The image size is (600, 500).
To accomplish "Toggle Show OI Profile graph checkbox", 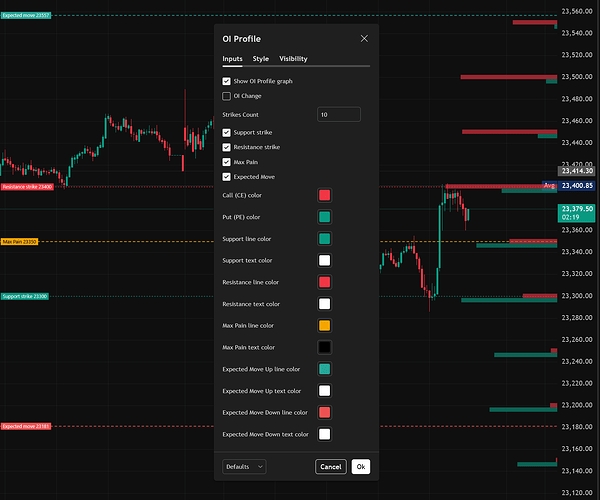I will coord(227,81).
